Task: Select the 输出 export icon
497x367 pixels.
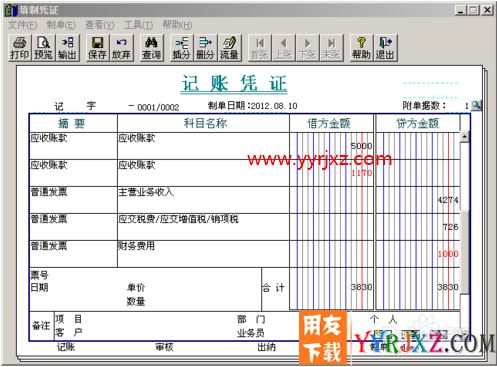Action: point(68,48)
